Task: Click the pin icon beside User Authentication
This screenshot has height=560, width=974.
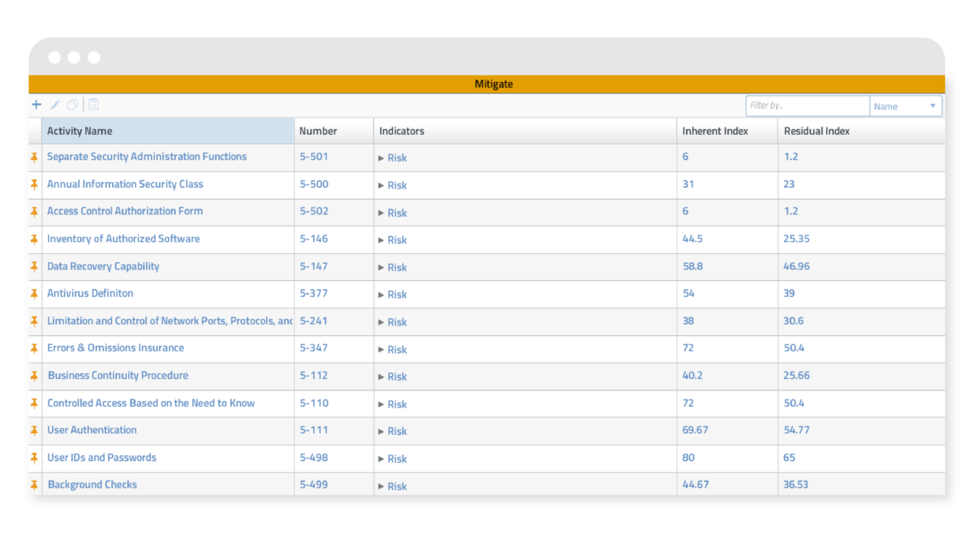Action: 33,430
